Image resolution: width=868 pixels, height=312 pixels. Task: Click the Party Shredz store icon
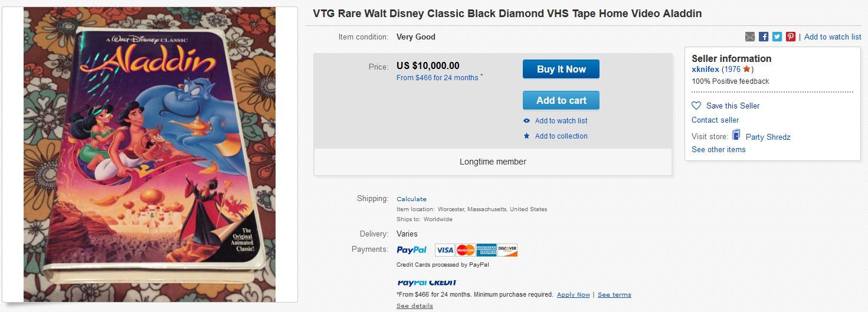pos(736,136)
